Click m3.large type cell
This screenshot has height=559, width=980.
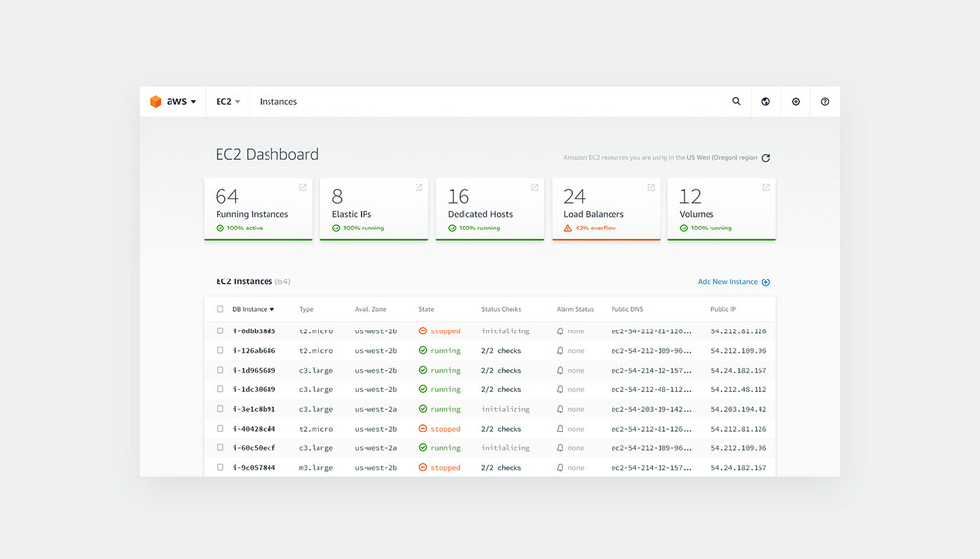pos(316,467)
